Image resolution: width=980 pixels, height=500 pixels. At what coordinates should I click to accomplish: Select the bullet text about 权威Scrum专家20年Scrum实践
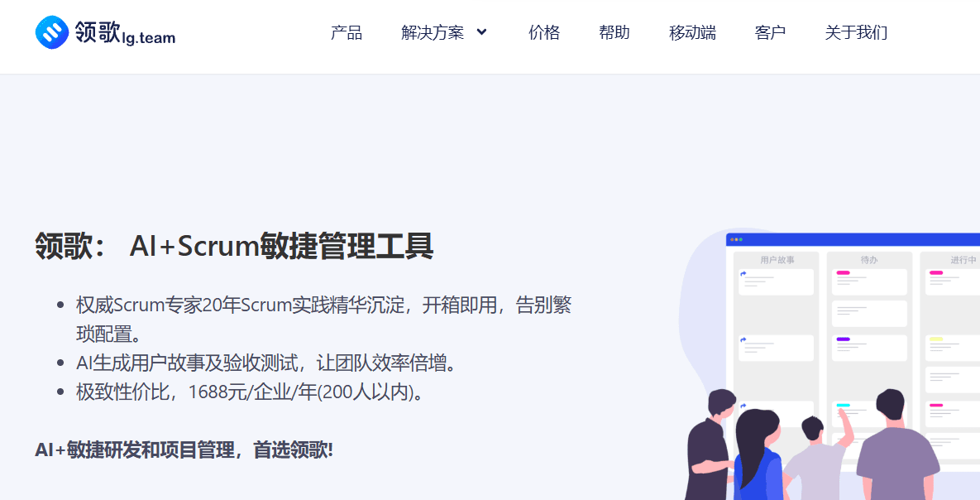coord(323,320)
